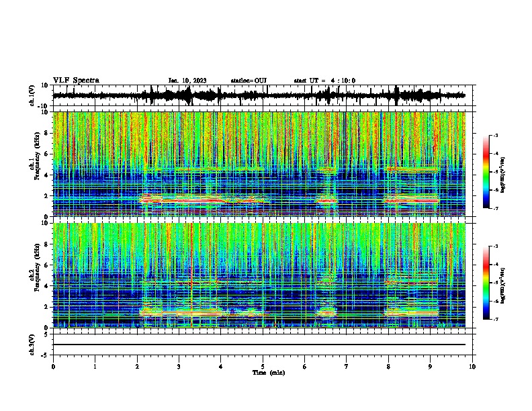Click time axis tick label "1"
This screenshot has width=532, height=411.
pos(95,367)
